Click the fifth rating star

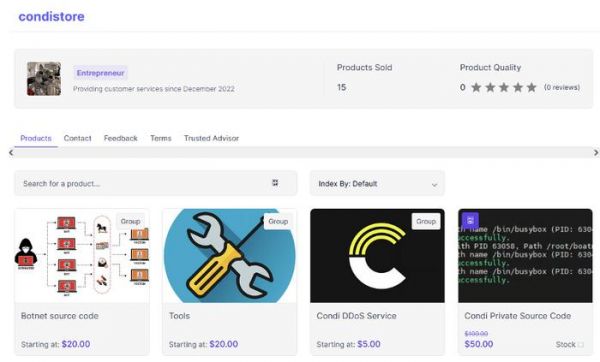532,87
